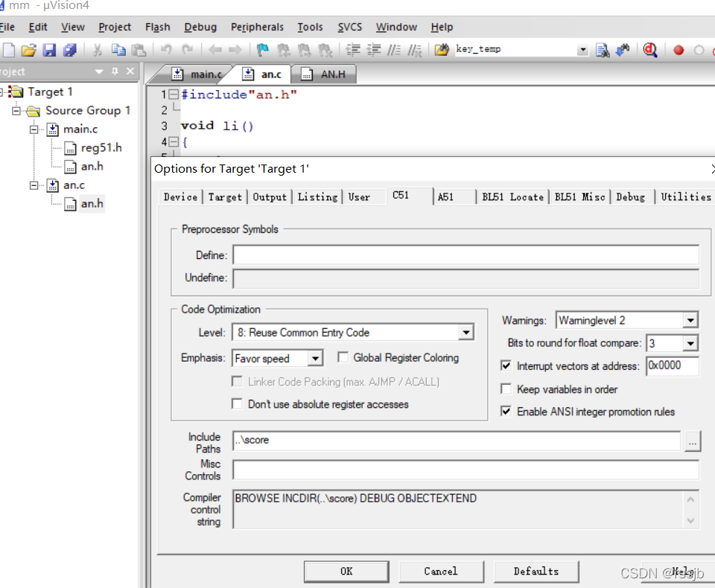Open the key_temp find combo dropdown

click(582, 50)
